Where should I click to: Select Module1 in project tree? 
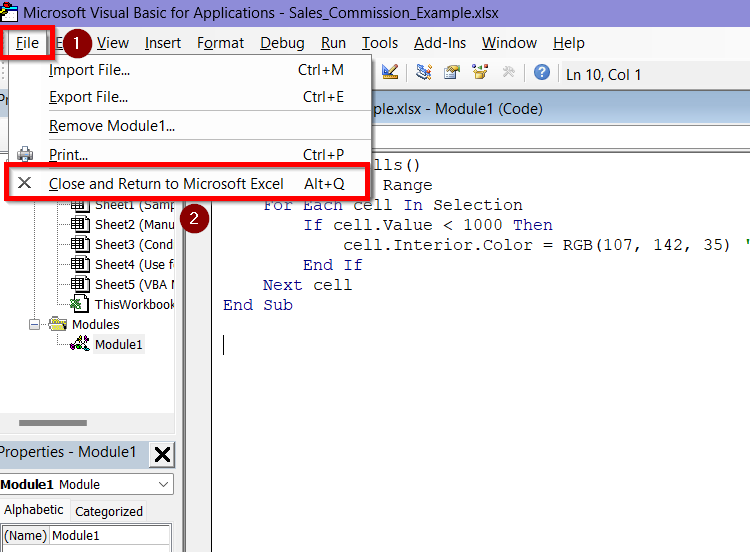(x=119, y=344)
